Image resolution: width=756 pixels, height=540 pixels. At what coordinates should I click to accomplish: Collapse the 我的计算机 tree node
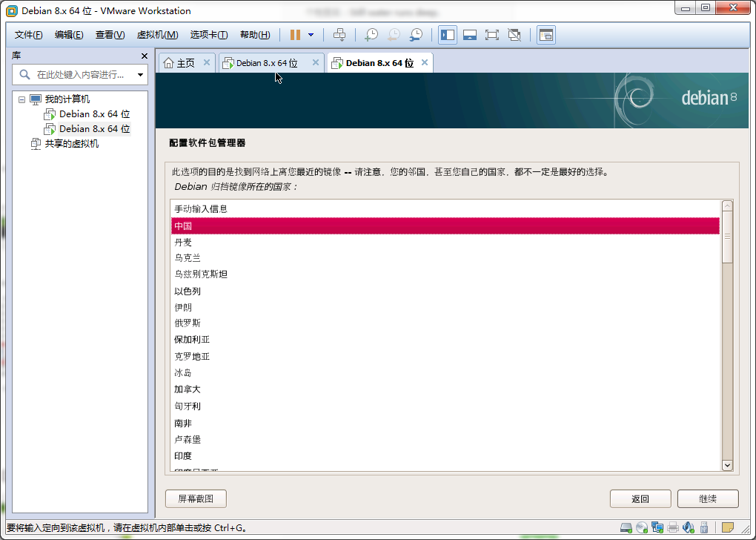(21, 99)
